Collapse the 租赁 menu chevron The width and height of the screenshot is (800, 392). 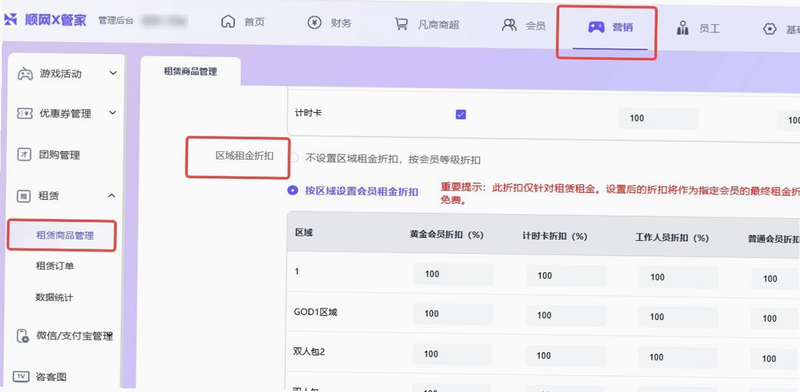pyautogui.click(x=112, y=195)
